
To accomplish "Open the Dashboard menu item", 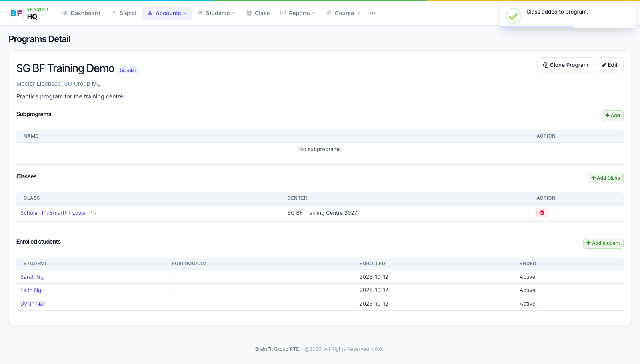I will click(x=82, y=13).
